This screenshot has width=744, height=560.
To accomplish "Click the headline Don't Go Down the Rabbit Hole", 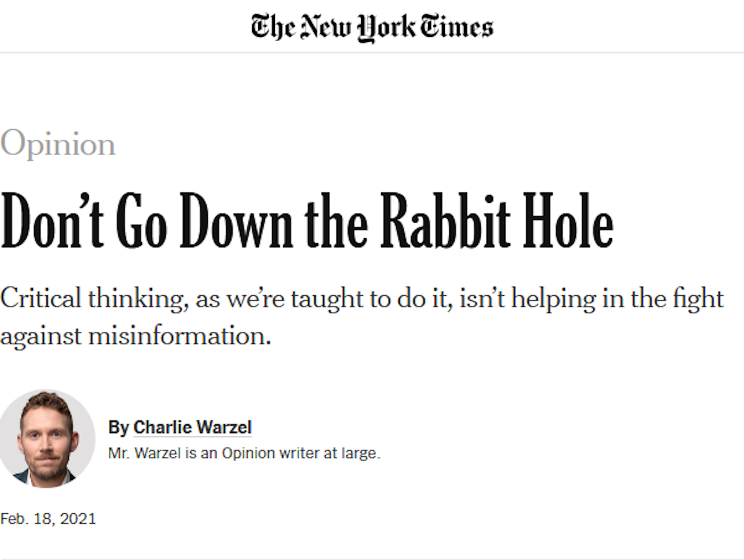I will pyautogui.click(x=307, y=221).
